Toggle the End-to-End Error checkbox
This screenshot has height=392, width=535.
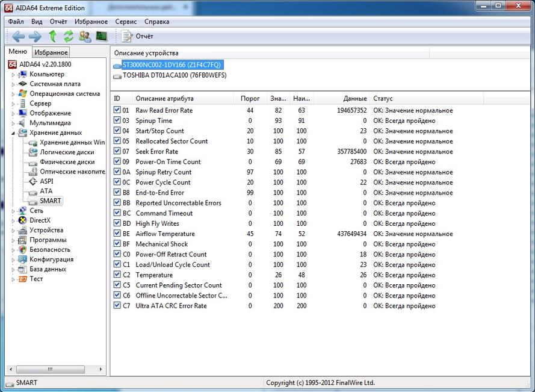[117, 193]
